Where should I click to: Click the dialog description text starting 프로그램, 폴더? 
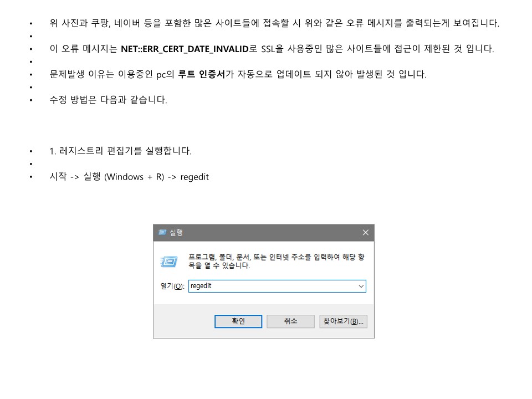pos(276,261)
